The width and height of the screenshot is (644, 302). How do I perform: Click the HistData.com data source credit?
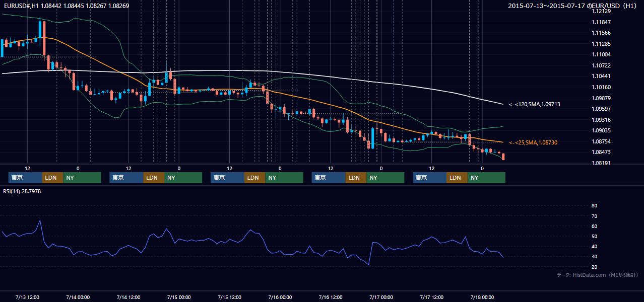tap(598, 275)
